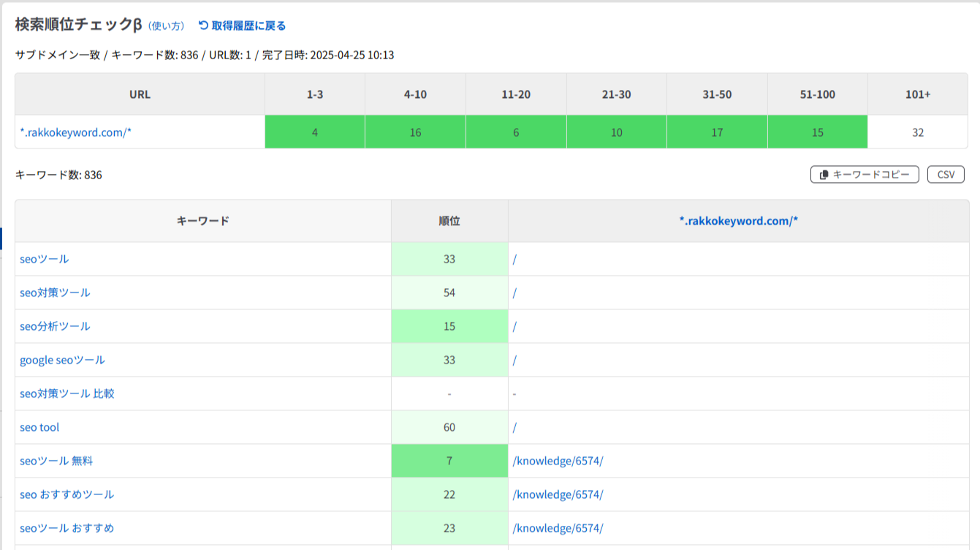Open the / URL link in seoツール row
This screenshot has height=550, width=980.
514,259
